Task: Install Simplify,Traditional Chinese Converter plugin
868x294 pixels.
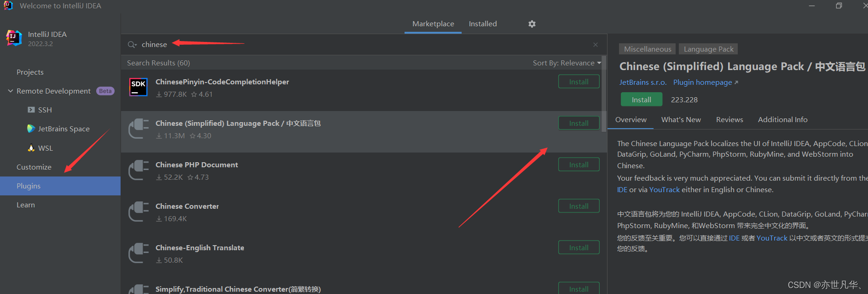Action: coord(579,288)
